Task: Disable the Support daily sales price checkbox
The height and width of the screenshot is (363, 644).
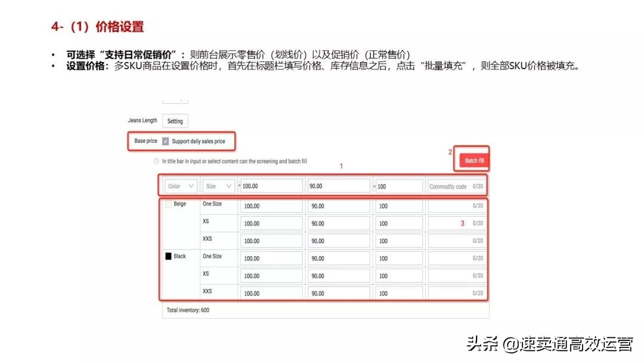Action: pyautogui.click(x=165, y=141)
